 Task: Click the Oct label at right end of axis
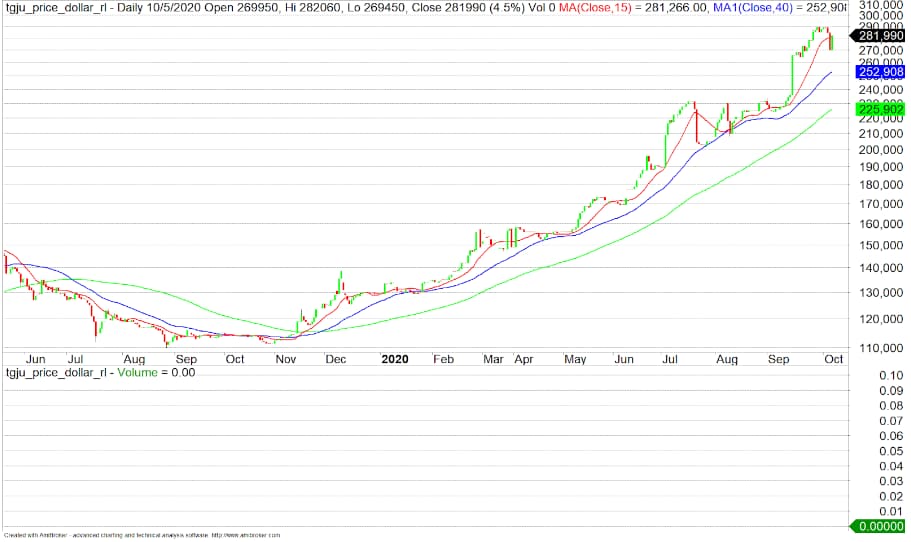pos(833,359)
